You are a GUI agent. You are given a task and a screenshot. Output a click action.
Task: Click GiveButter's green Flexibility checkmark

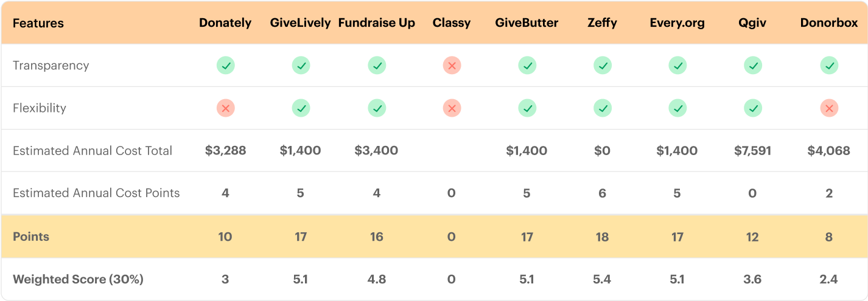point(527,108)
